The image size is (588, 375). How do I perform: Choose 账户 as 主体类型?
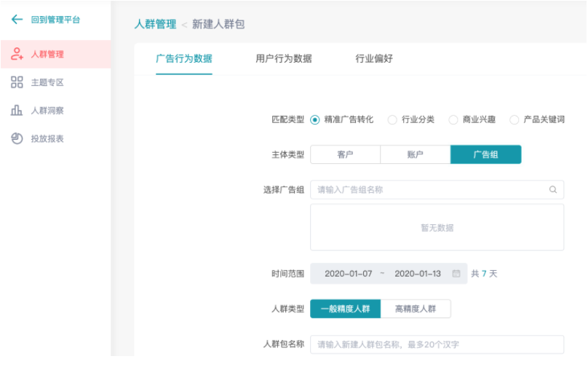tap(415, 154)
